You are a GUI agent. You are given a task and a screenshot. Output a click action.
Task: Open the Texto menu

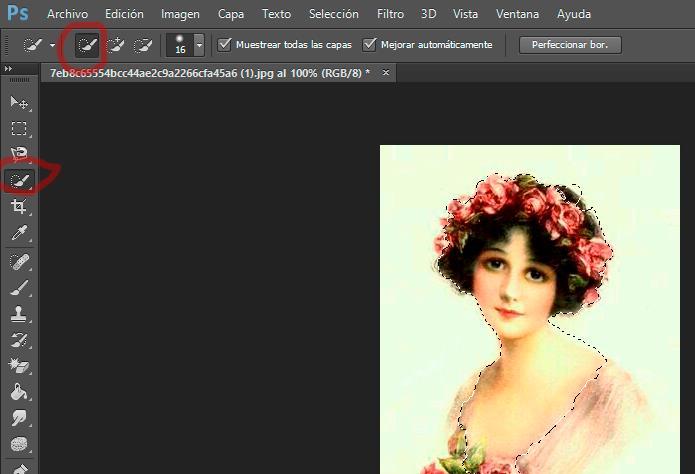[x=276, y=14]
